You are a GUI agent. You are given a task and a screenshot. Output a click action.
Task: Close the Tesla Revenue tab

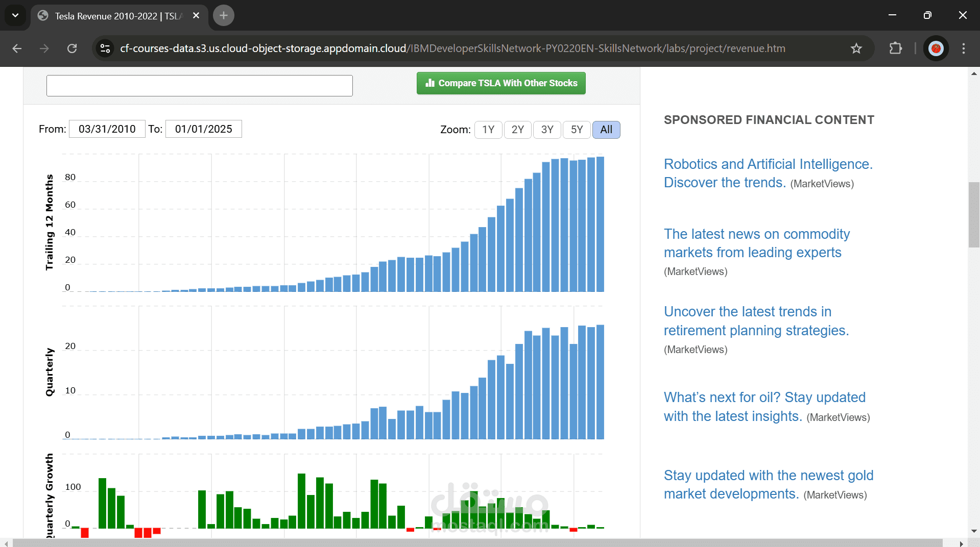coord(196,16)
